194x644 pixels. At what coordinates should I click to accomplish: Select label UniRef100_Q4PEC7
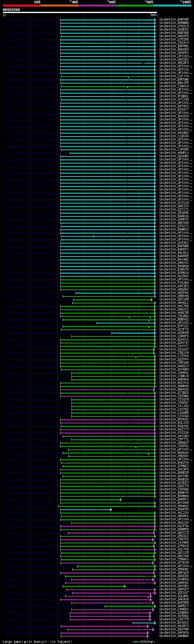tap(174, 606)
